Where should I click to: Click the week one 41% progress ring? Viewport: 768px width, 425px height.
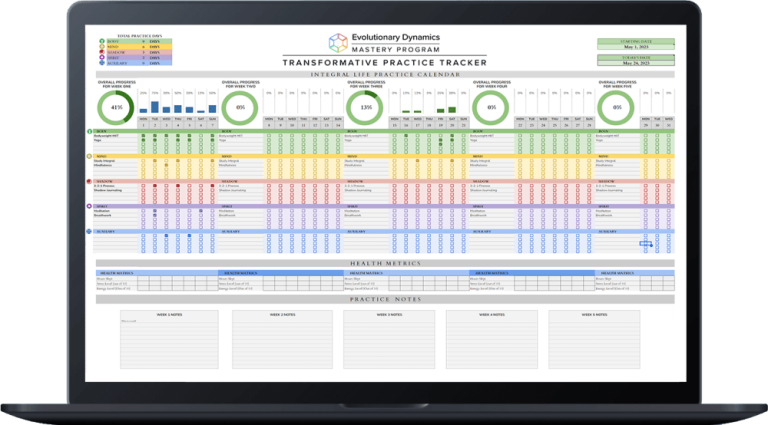tap(116, 107)
